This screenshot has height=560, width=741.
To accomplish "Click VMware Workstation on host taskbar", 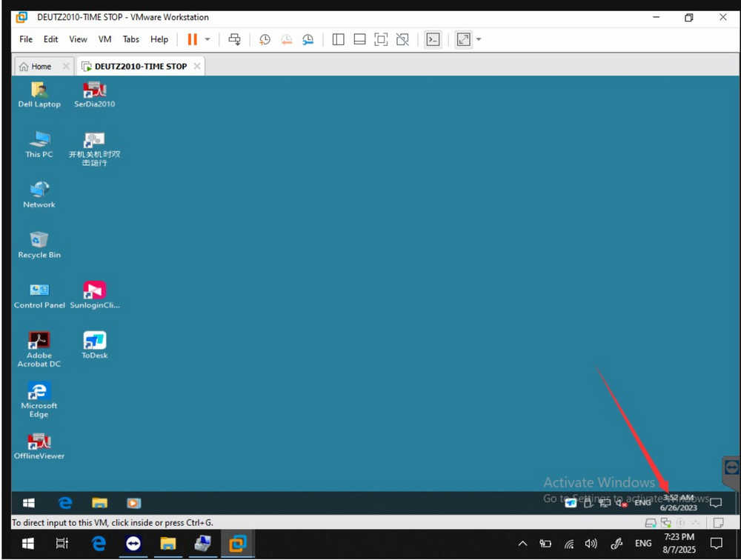I will 238,544.
